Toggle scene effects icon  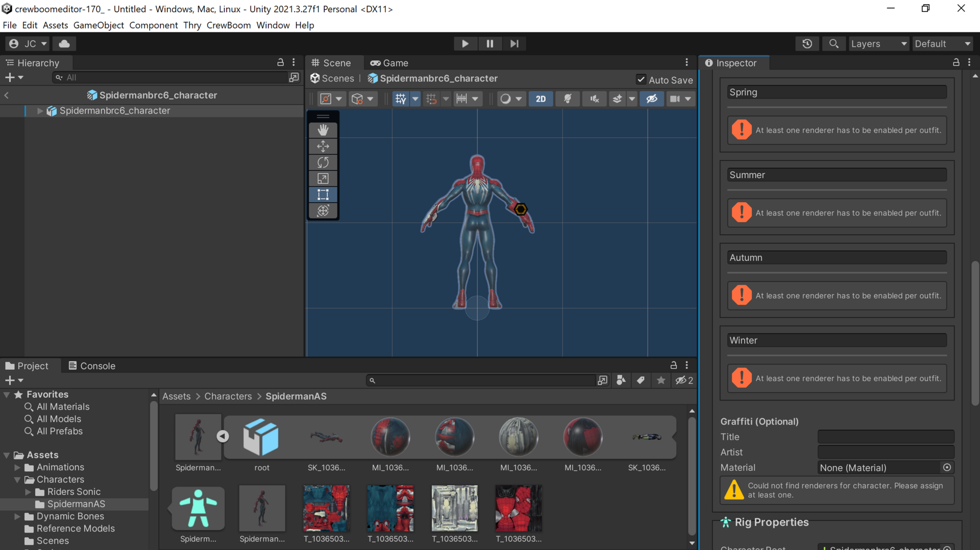pyautogui.click(x=617, y=99)
